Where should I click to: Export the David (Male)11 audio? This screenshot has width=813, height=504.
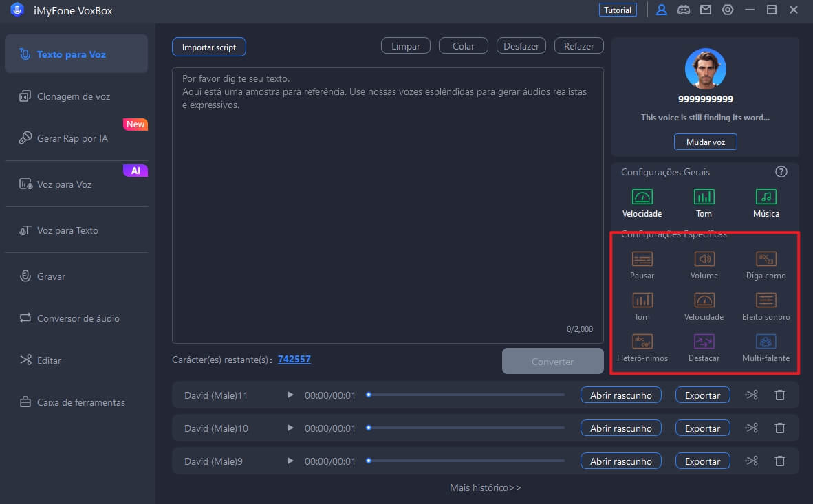pos(702,395)
